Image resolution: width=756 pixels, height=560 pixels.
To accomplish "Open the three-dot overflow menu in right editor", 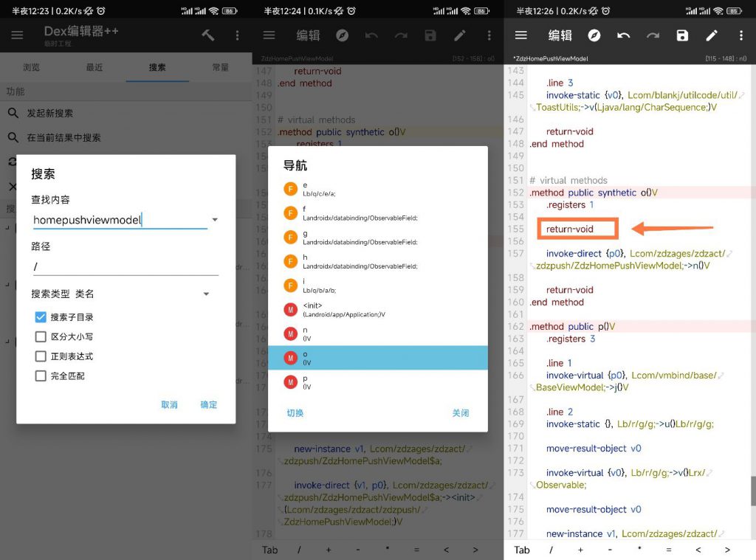I will tap(741, 35).
